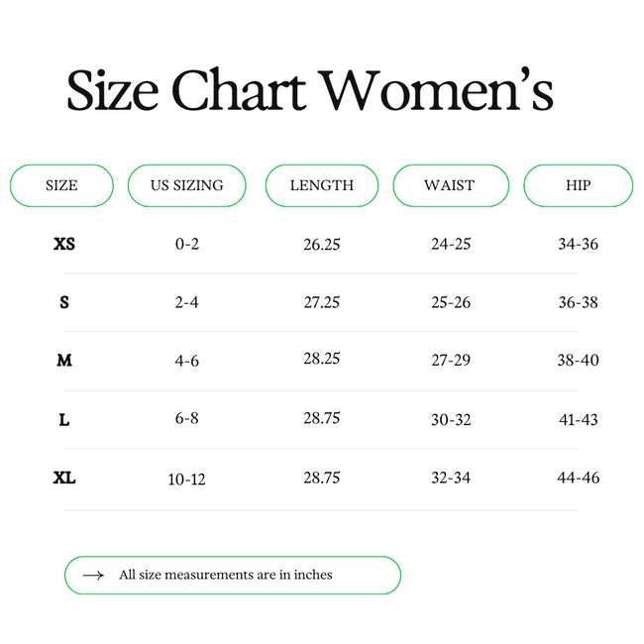Select the US SIZING header pill
The height and width of the screenshot is (644, 644).
click(x=186, y=185)
